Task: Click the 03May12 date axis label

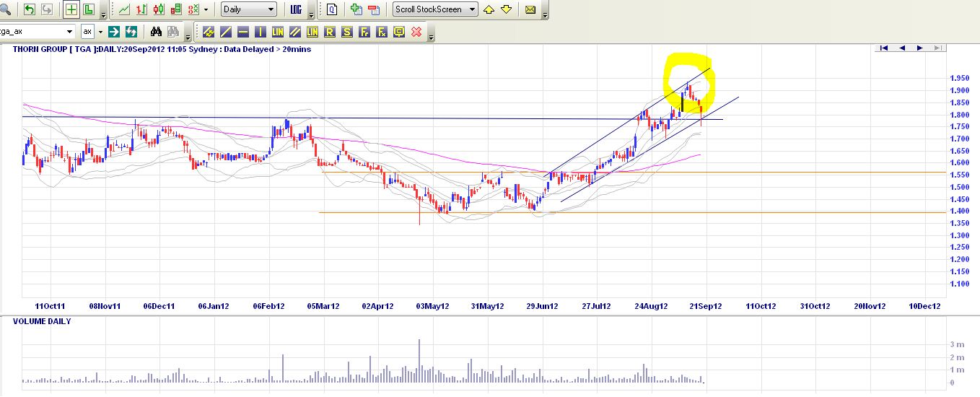Action: tap(434, 306)
